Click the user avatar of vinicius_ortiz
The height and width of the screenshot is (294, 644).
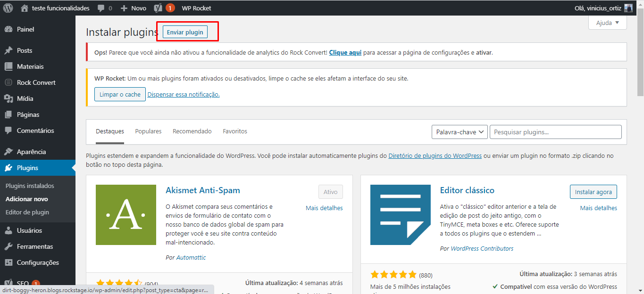(x=628, y=8)
